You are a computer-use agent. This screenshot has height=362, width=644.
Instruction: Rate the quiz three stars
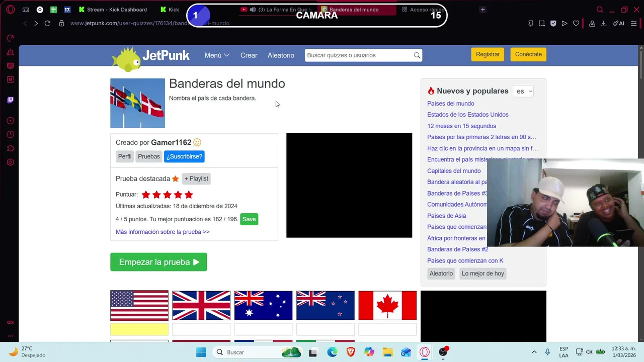(x=167, y=195)
